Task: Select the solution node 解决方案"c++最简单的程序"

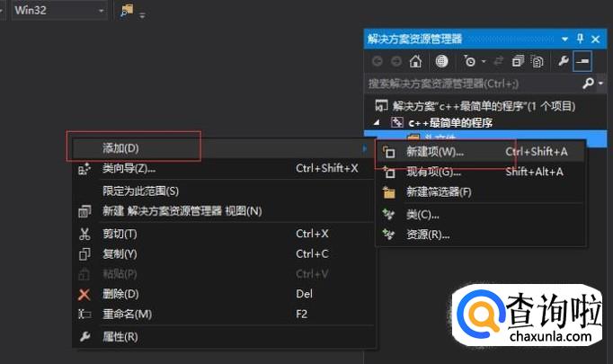Action: point(484,106)
